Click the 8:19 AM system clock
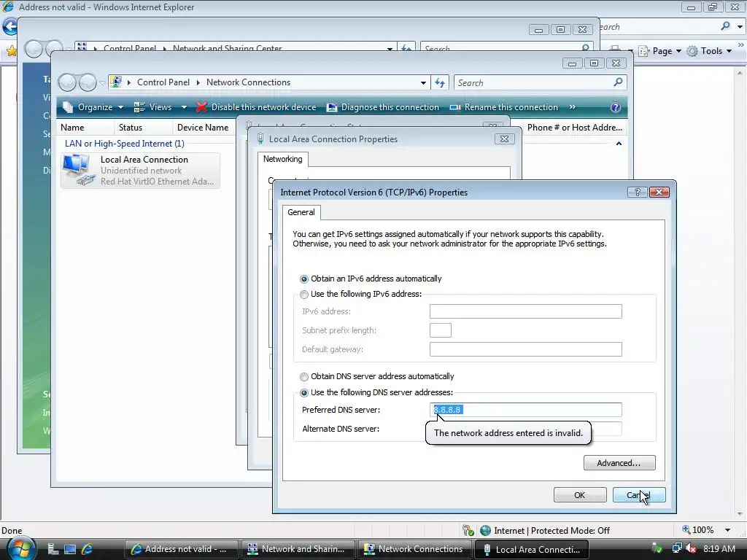 [719, 548]
